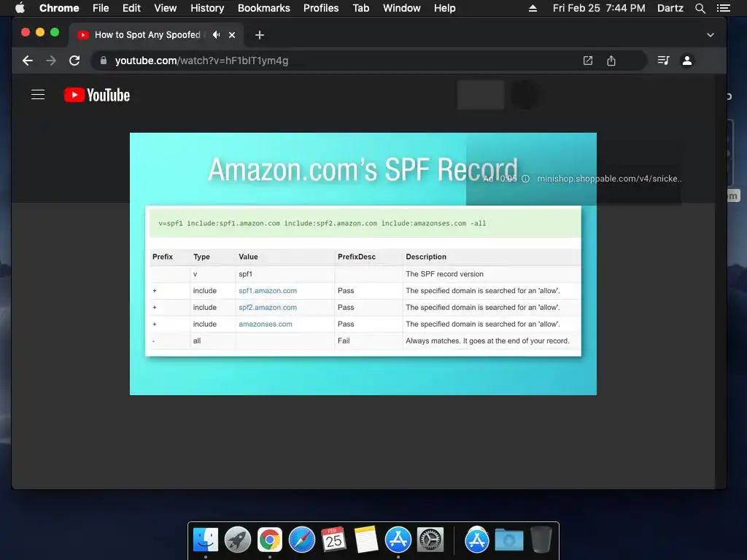Click the Description column header
Image resolution: width=747 pixels, height=560 pixels.
tap(426, 257)
